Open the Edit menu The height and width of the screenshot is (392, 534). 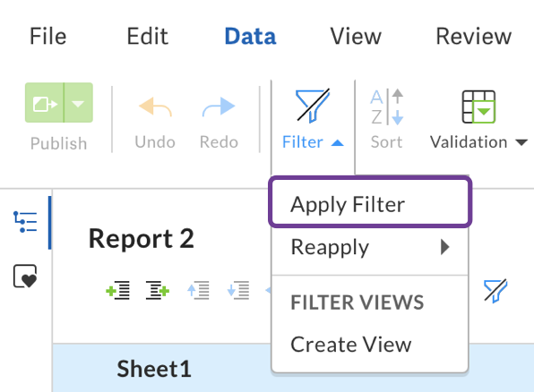(x=148, y=36)
